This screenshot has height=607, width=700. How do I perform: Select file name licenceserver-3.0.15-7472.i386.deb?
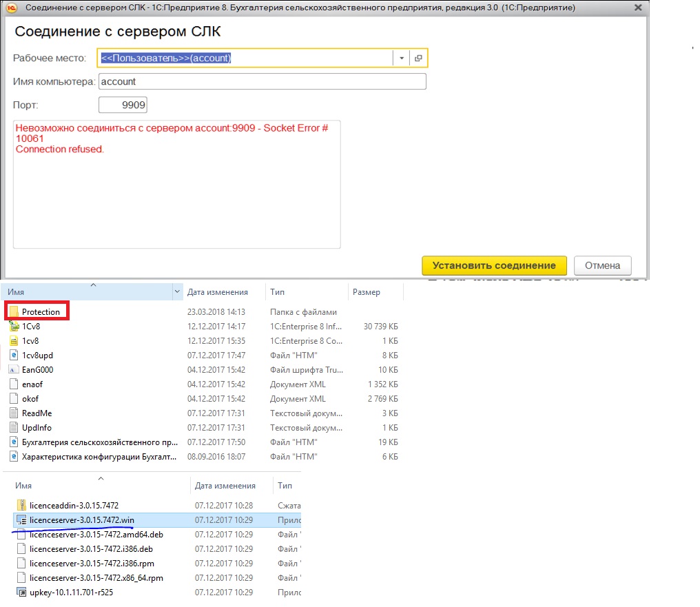click(91, 549)
